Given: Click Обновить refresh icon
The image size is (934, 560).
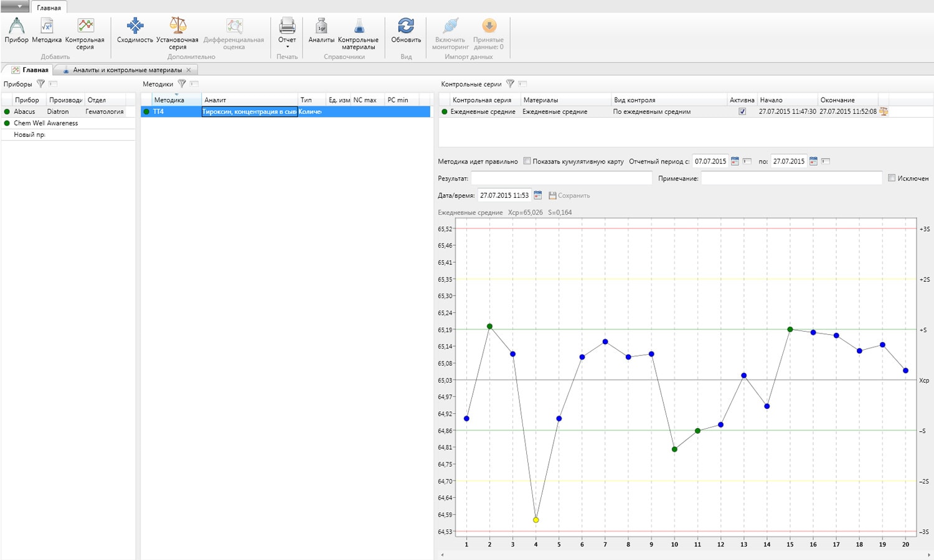Looking at the screenshot, I should 406,26.
